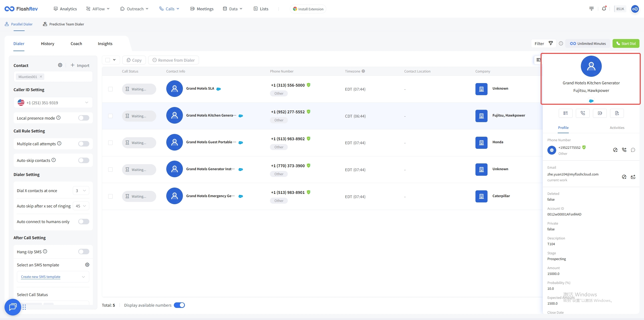Click the message icon in the phone number row
The width and height of the screenshot is (644, 320).
(x=633, y=150)
